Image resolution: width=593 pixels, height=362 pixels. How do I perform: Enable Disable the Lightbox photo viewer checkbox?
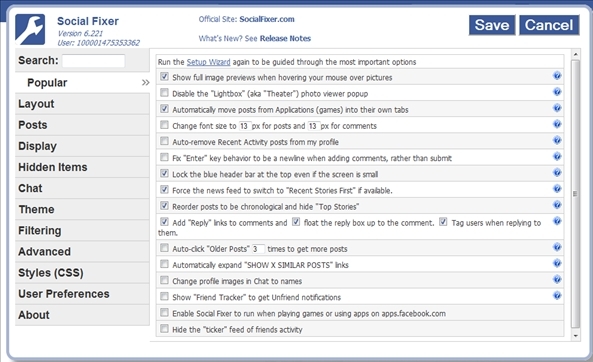tap(164, 93)
